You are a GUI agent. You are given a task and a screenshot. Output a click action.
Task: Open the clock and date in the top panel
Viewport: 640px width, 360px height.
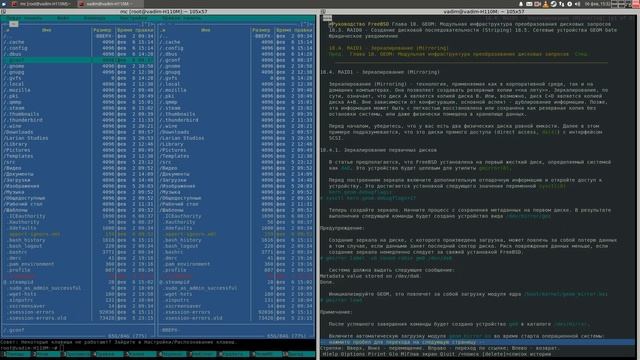click(x=598, y=4)
